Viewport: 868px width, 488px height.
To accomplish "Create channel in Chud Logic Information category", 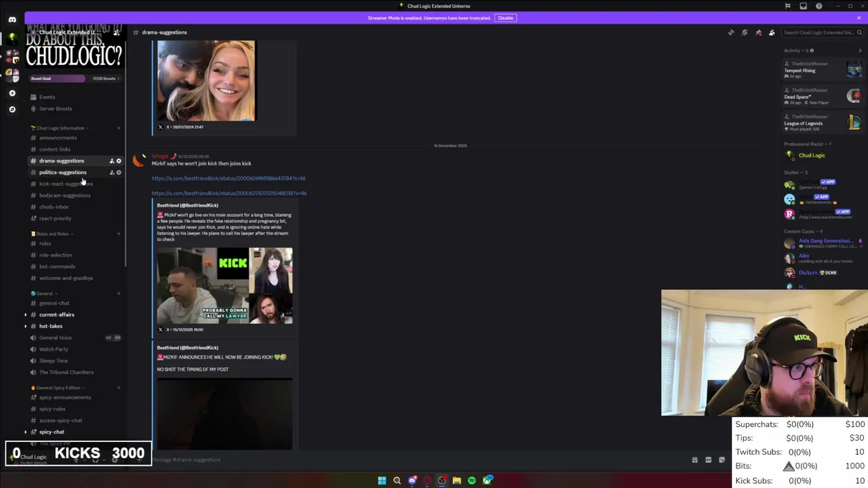I will pos(119,128).
